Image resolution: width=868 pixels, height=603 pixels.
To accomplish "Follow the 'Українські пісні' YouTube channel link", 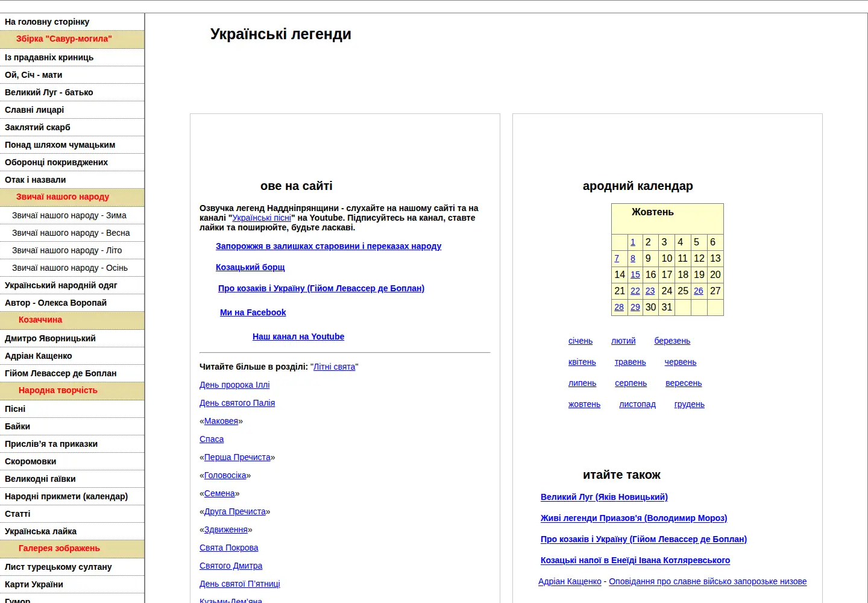I will tap(262, 218).
